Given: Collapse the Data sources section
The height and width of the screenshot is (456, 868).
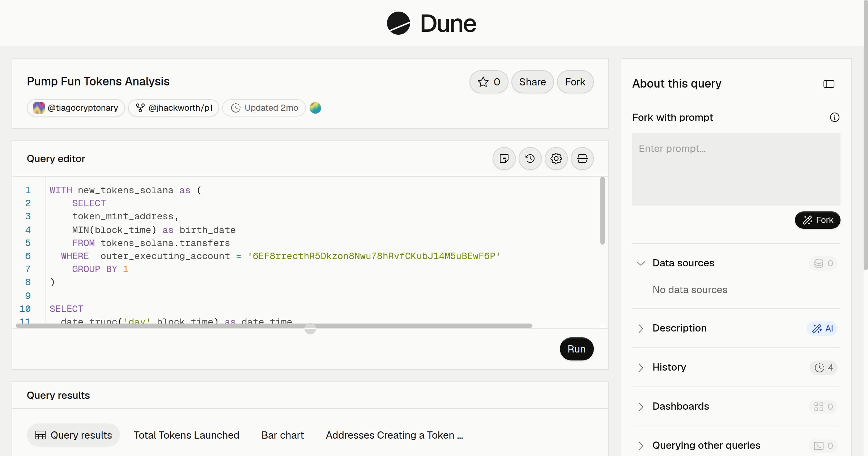Looking at the screenshot, I should click(641, 263).
